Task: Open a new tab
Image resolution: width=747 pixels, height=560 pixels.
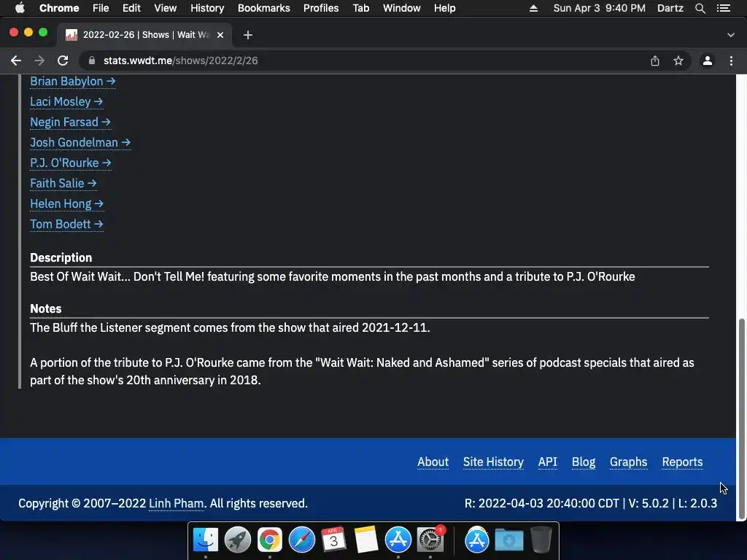Action: pyautogui.click(x=248, y=35)
